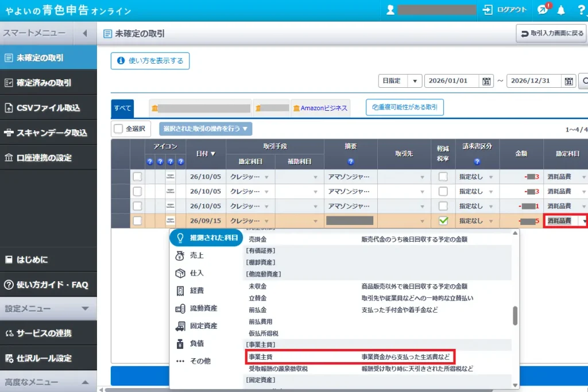Open 未確定の取引 in the sidebar
The image size is (588, 392).
(48, 58)
